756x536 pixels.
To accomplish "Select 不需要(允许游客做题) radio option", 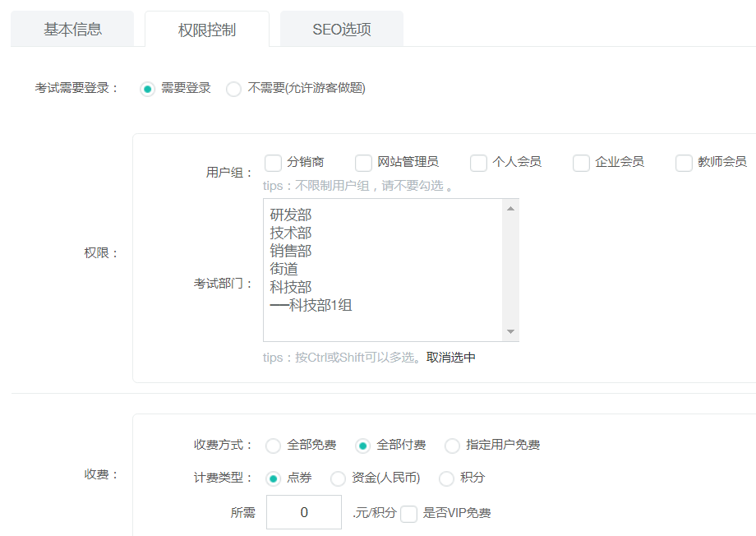I will [234, 89].
